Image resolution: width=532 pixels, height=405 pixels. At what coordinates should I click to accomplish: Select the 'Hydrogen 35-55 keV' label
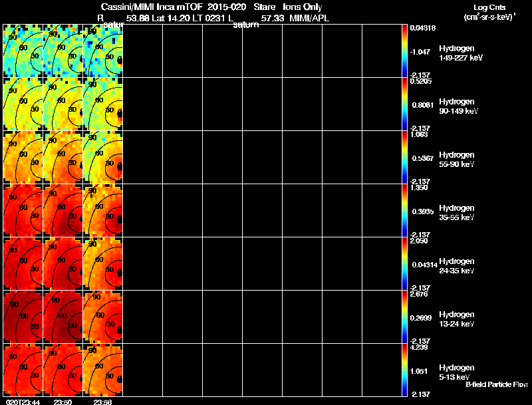tap(457, 213)
